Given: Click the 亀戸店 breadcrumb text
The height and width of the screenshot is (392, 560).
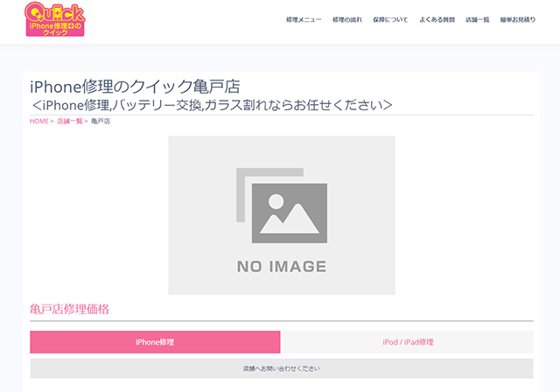Looking at the screenshot, I should tap(101, 122).
